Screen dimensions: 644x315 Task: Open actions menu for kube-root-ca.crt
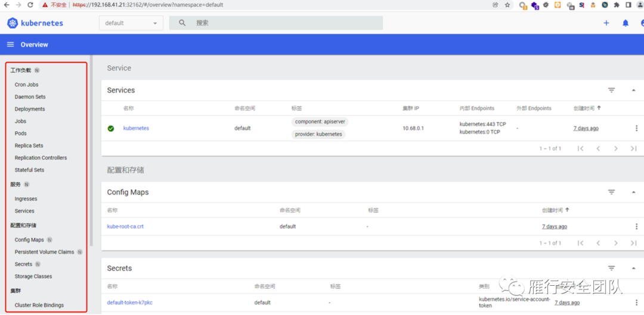click(x=636, y=227)
